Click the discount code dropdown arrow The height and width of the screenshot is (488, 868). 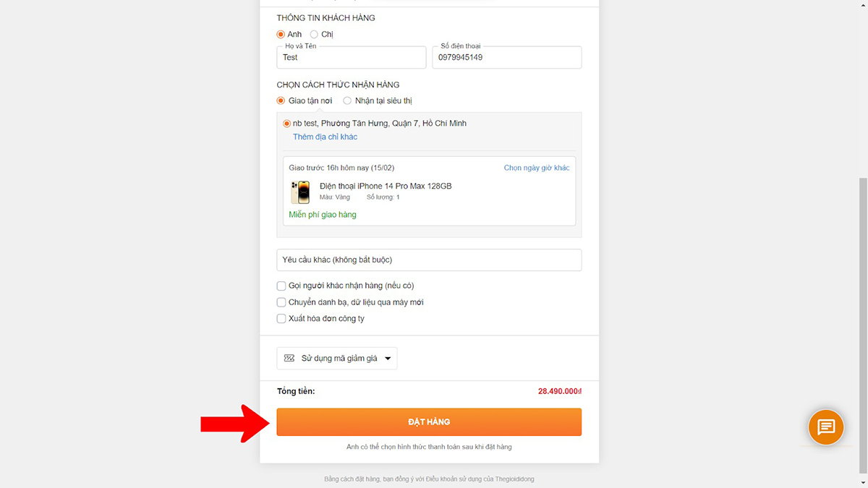coord(388,359)
